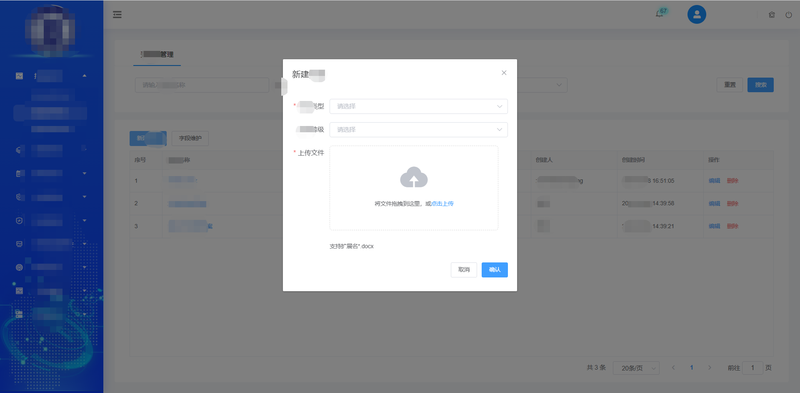Edit the row created at 16:51:05

(714, 181)
